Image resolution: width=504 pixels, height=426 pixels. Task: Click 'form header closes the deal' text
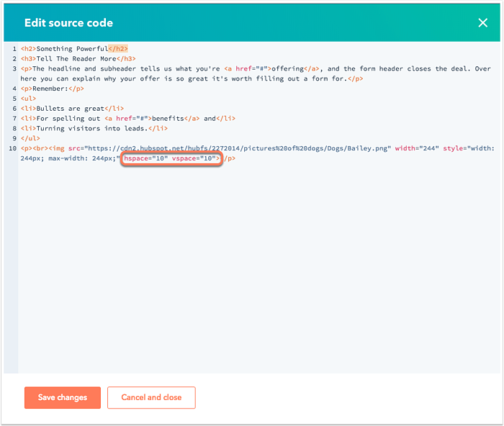(415, 69)
